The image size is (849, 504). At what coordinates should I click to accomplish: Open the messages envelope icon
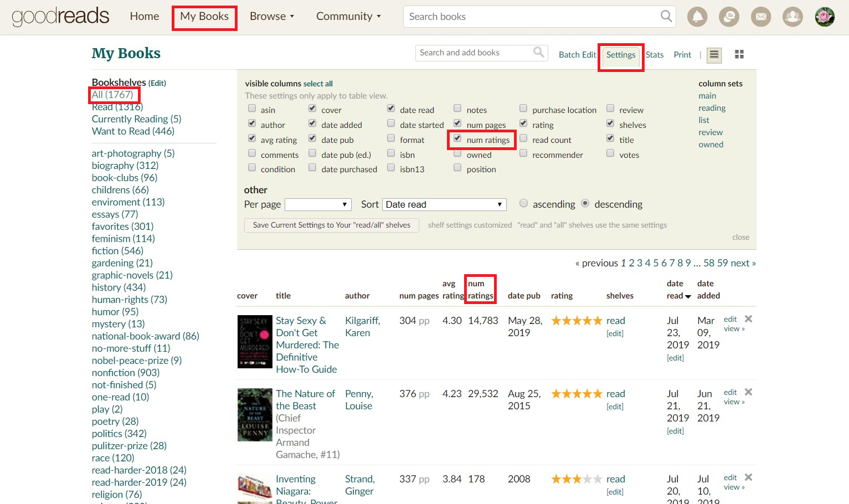pyautogui.click(x=761, y=17)
